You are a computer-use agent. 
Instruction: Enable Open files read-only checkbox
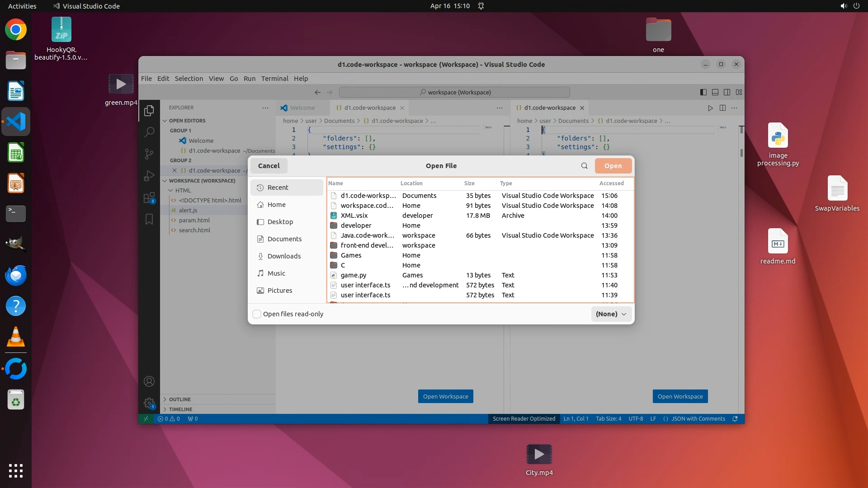pyautogui.click(x=257, y=314)
